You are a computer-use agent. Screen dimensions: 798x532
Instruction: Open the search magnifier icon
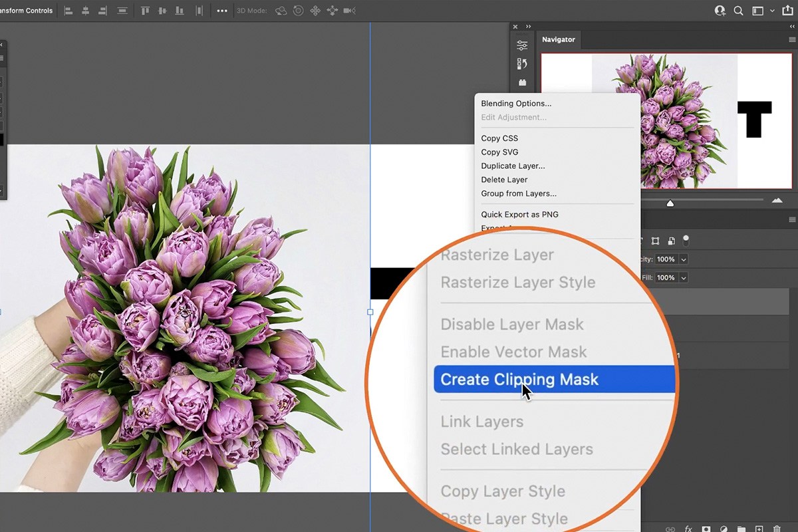739,11
